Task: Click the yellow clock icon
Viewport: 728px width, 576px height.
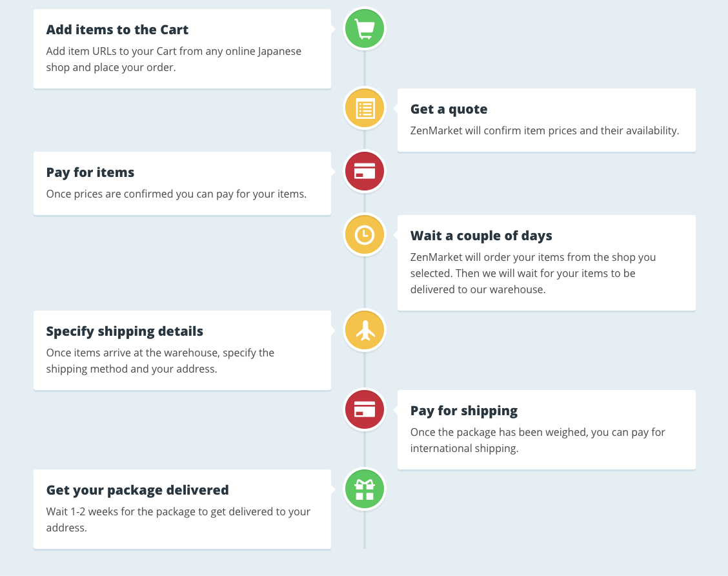Action: 365,235
